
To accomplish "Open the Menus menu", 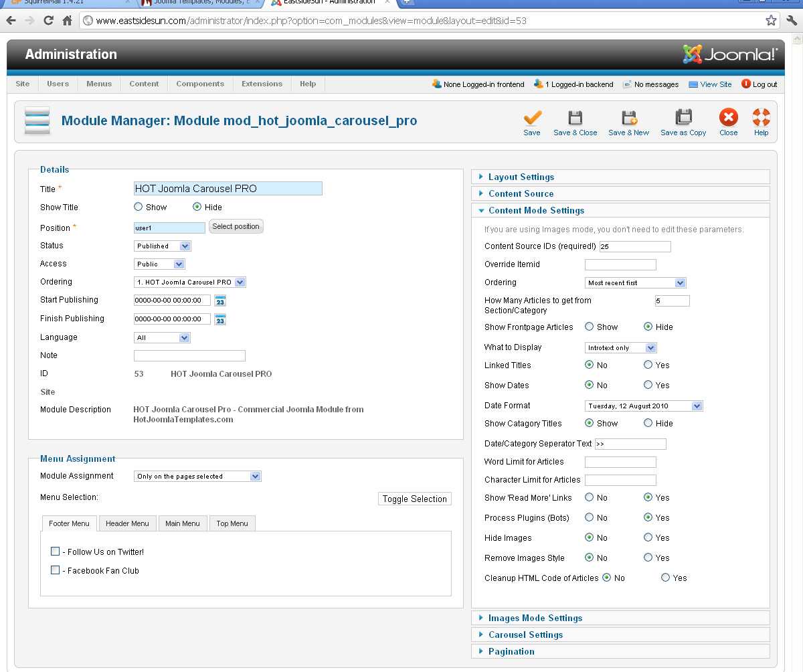I will pos(99,84).
